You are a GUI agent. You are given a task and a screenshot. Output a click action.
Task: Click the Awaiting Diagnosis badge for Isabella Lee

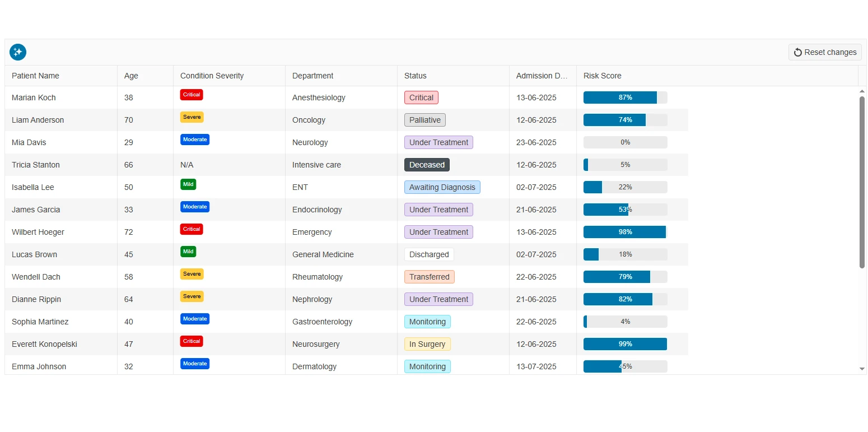point(442,187)
